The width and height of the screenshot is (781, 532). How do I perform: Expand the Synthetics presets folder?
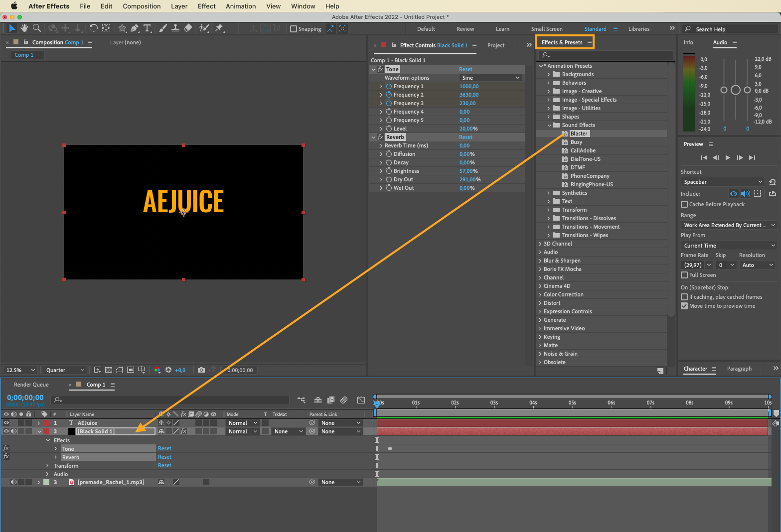[x=549, y=193]
